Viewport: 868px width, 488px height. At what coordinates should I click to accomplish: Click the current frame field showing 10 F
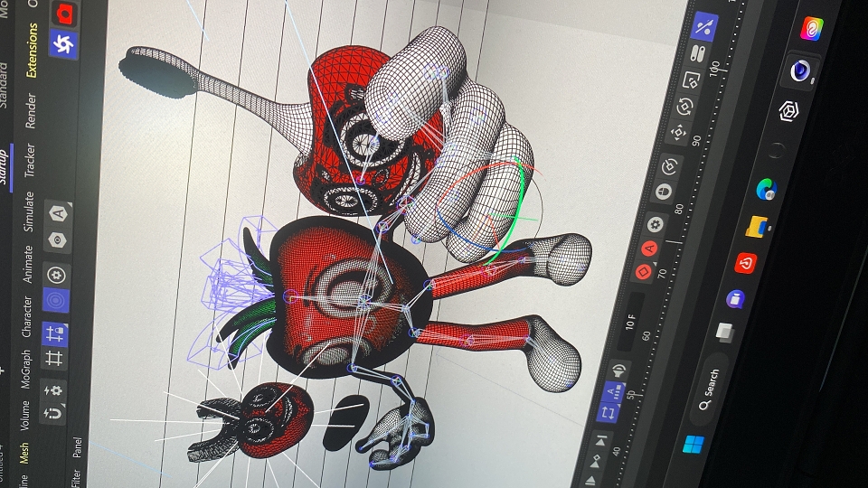point(630,322)
